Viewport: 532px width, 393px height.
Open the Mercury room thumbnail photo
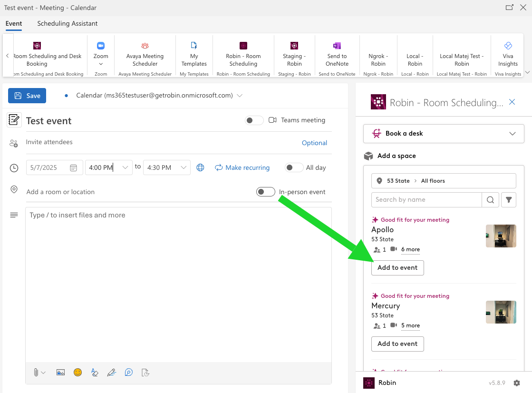pos(501,312)
